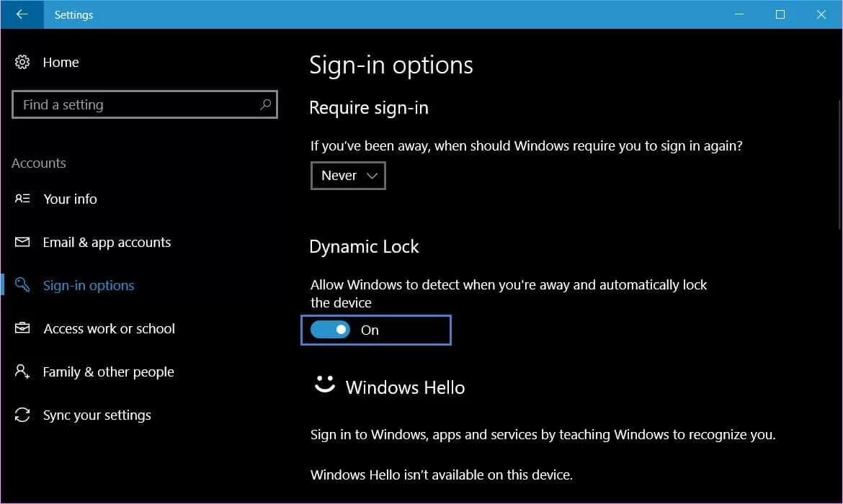Open Family & other people page
843x504 pixels.
(109, 372)
